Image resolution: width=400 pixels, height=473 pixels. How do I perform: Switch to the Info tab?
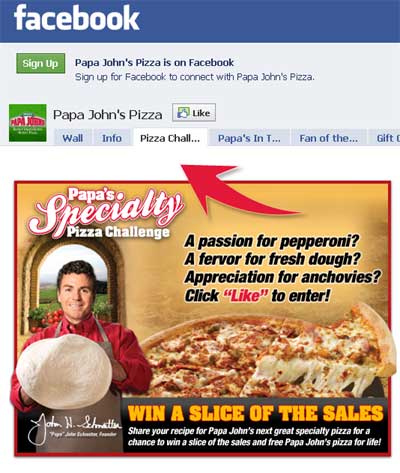click(x=112, y=138)
